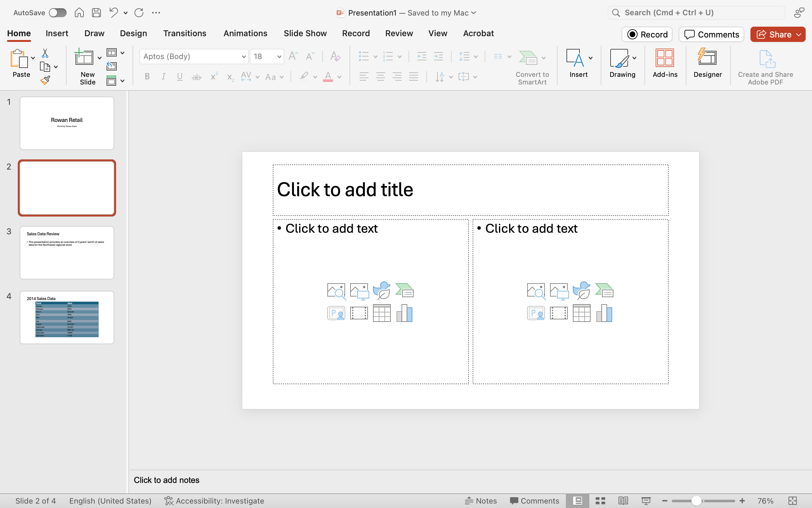This screenshot has height=508, width=812.
Task: Toggle Bold formatting
Action: [147, 77]
